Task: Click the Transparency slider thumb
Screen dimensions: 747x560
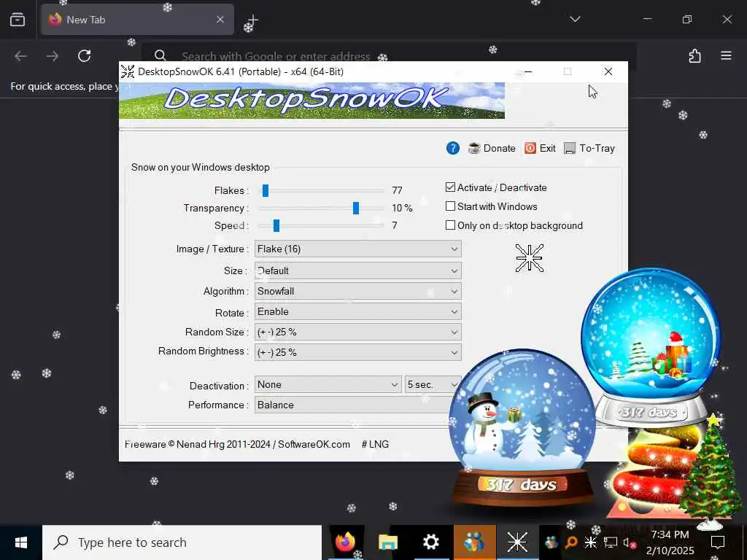Action: pos(355,208)
